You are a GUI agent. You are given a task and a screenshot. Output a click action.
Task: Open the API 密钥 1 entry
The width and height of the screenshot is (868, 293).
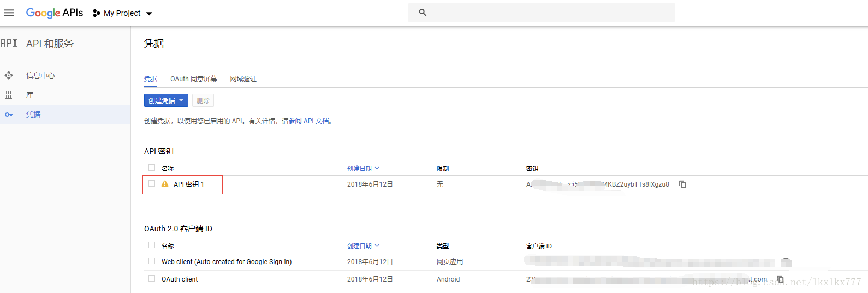tap(189, 184)
